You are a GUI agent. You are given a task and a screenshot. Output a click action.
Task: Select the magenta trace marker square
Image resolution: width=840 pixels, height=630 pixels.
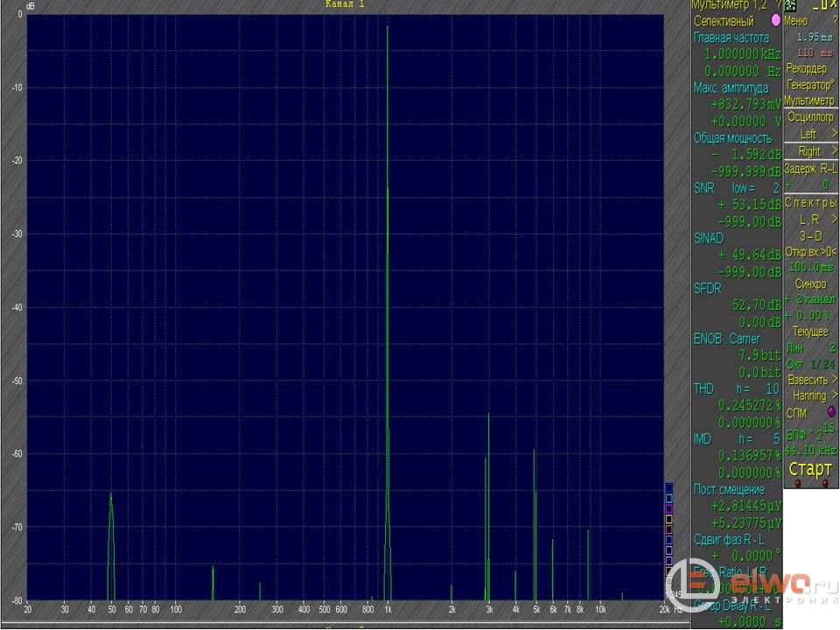pos(668,507)
